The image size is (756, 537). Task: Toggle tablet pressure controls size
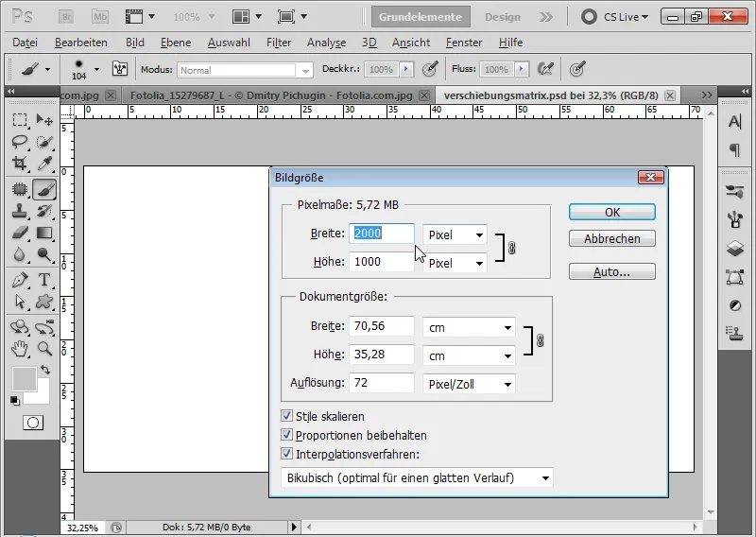coord(577,69)
